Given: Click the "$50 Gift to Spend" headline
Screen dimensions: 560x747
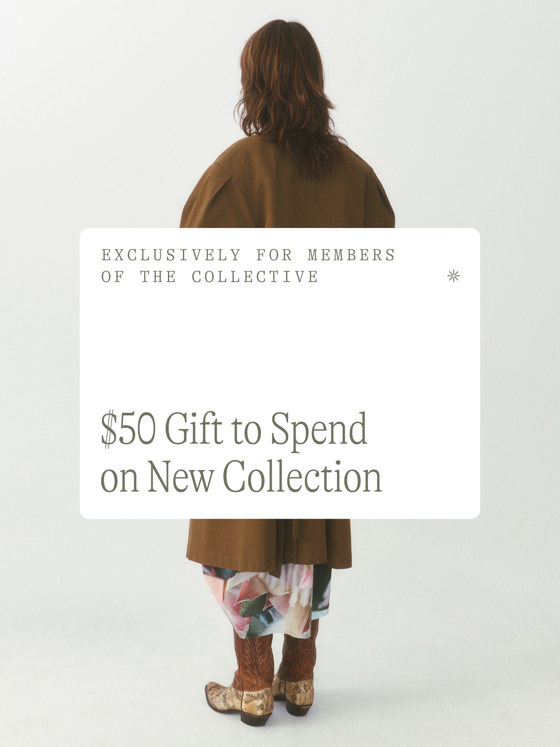Looking at the screenshot, I should pyautogui.click(x=234, y=429).
